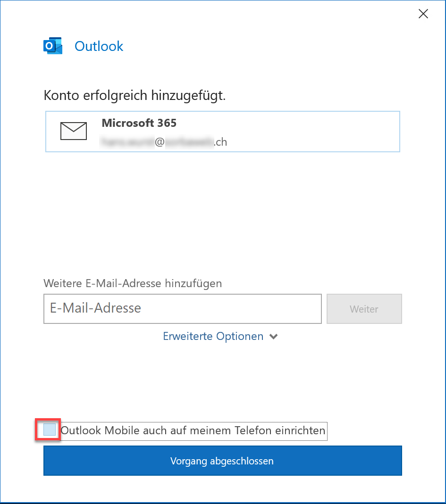446x504 pixels.
Task: Click the empty area below the account card
Action: tap(223, 212)
